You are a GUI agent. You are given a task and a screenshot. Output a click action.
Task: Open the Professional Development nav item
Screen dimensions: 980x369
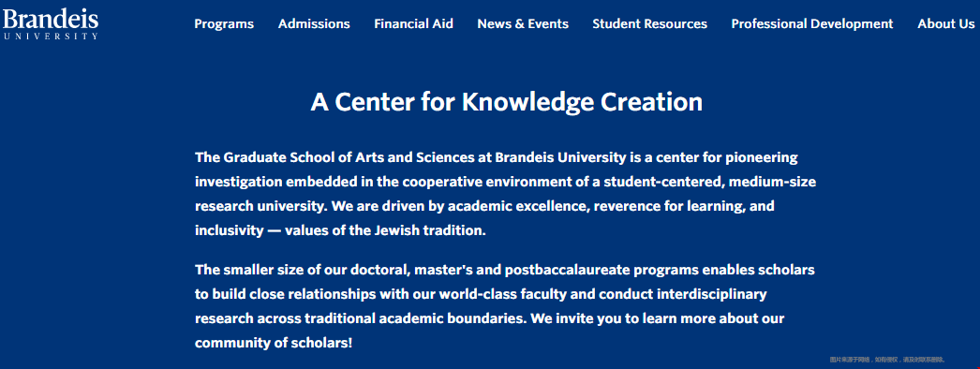point(812,23)
